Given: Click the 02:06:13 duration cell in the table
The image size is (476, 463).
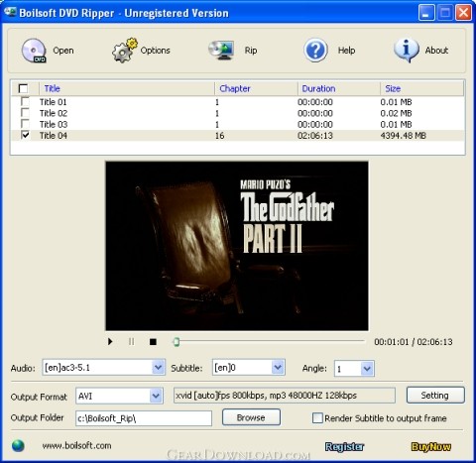Looking at the screenshot, I should tap(315, 136).
